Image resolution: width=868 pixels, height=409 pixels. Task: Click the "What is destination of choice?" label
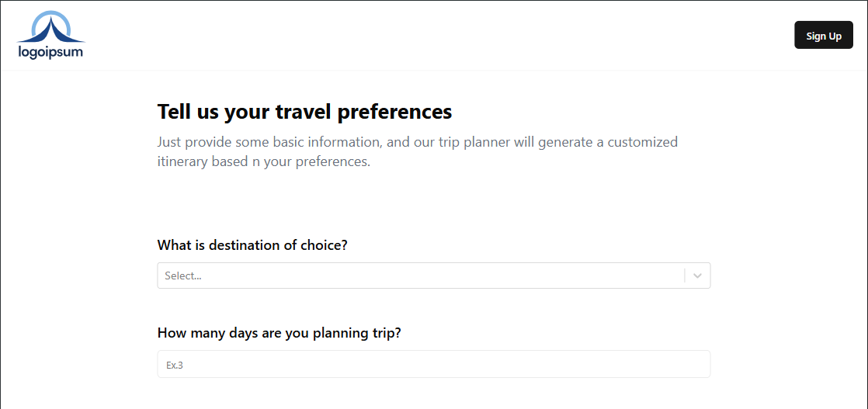252,245
